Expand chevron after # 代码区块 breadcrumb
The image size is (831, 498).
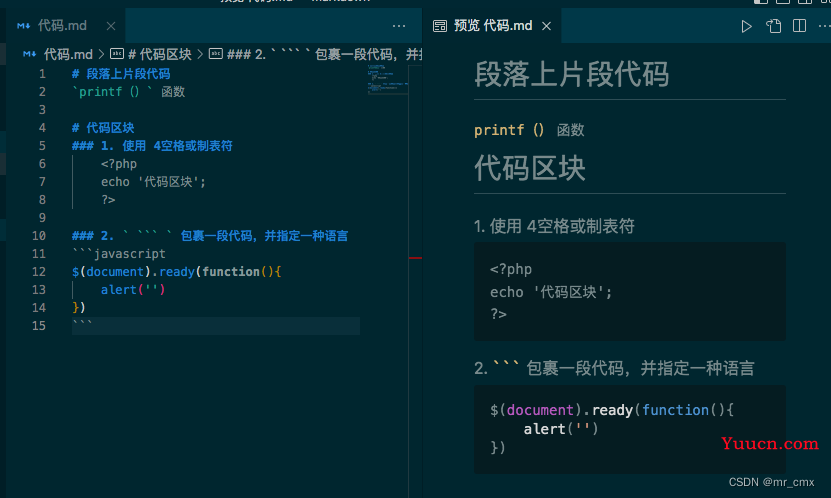pyautogui.click(x=200, y=55)
